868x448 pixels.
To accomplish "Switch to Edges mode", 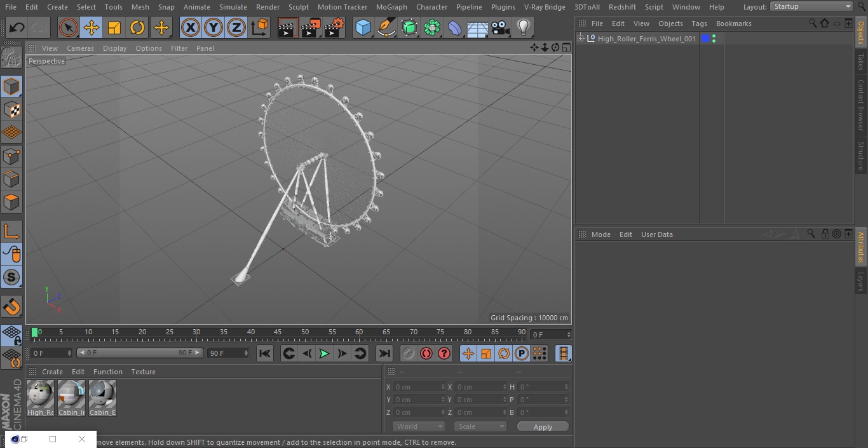I will [x=11, y=179].
